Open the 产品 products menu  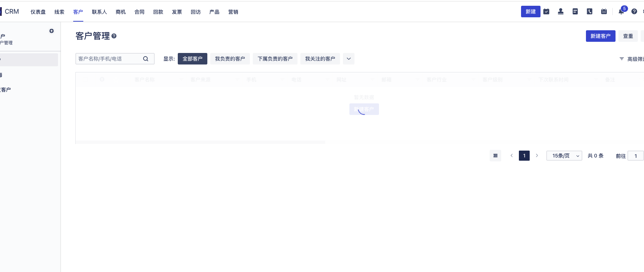(x=215, y=12)
